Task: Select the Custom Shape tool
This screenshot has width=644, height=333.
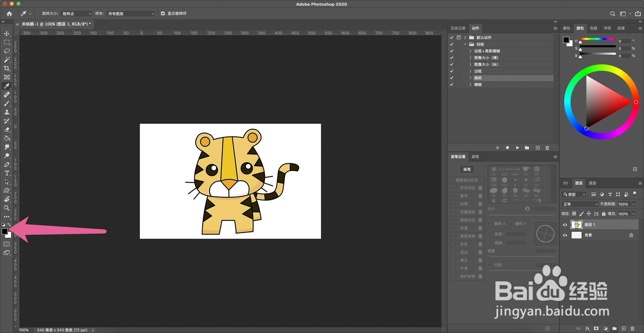Action: click(x=7, y=190)
